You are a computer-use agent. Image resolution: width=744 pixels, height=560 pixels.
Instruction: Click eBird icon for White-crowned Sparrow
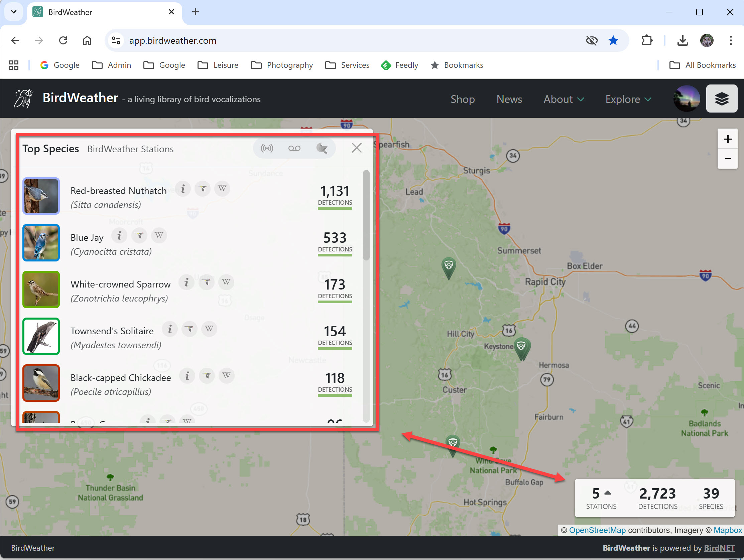(x=207, y=282)
